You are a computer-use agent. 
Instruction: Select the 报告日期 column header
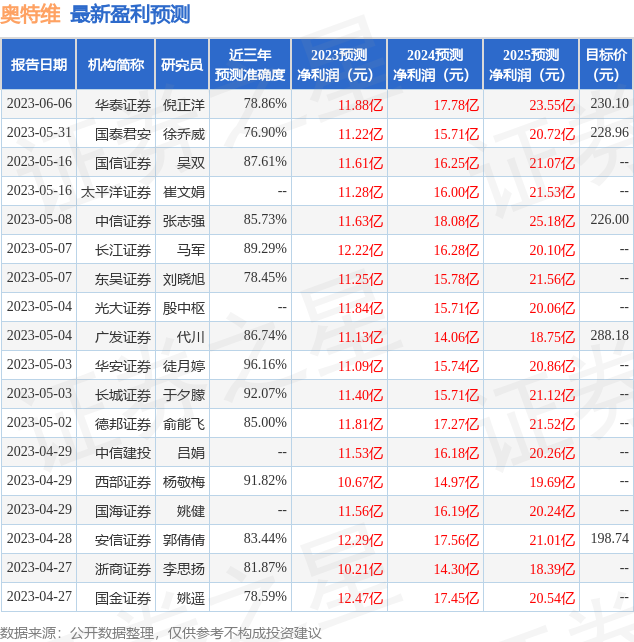click(x=39, y=64)
